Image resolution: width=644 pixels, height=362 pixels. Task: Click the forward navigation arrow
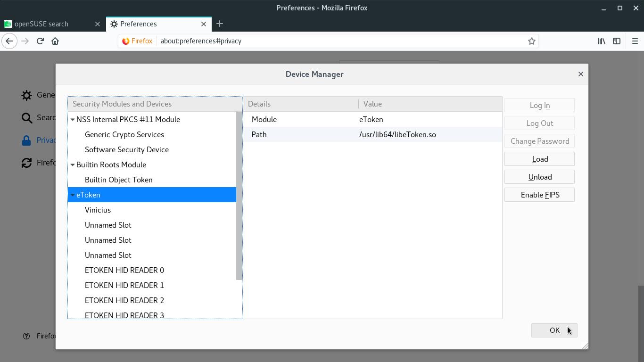coord(25,41)
